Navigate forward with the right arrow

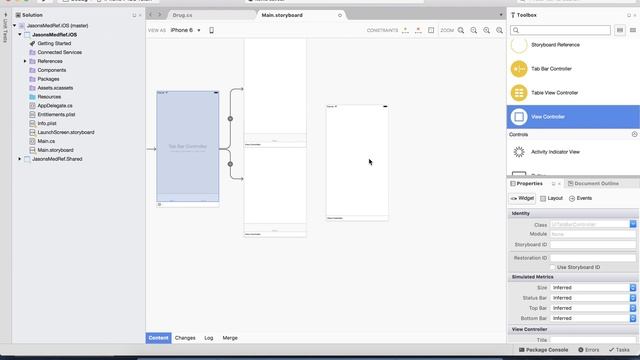coord(160,15)
